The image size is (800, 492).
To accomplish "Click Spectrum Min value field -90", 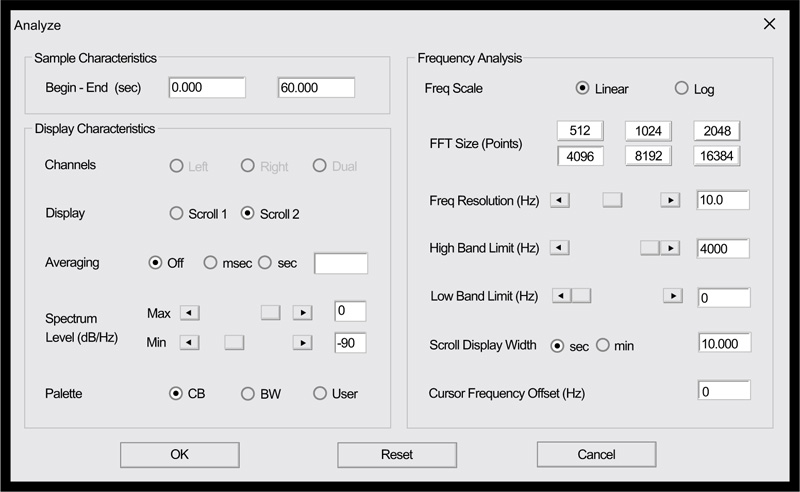I will [350, 342].
